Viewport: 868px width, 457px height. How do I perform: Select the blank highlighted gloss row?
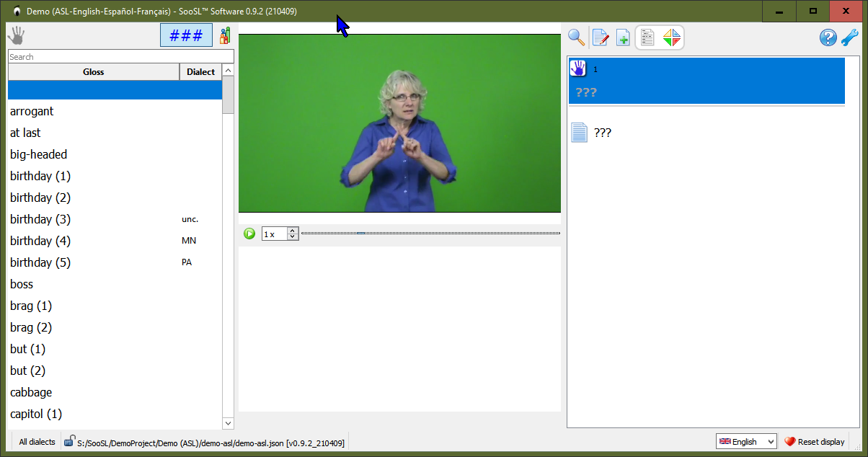point(115,89)
